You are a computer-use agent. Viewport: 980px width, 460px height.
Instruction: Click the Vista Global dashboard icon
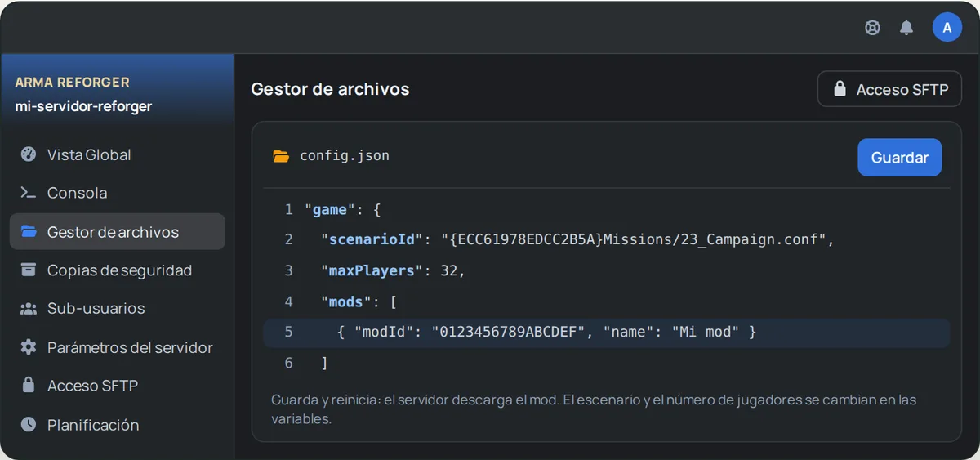point(29,154)
